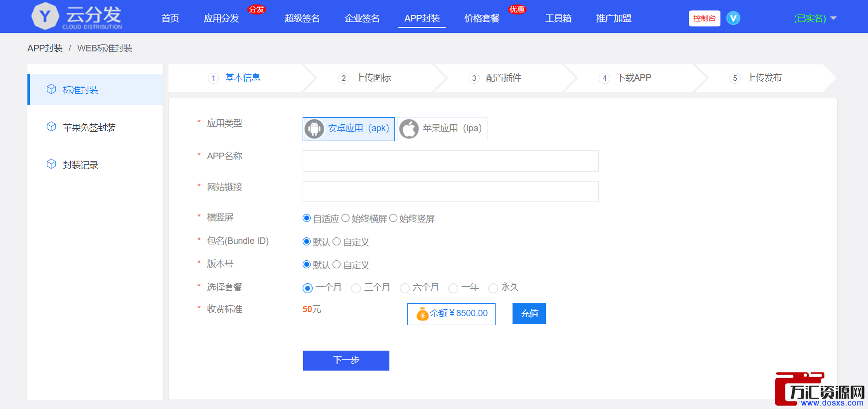Choose the 三个月 package plan

[356, 288]
